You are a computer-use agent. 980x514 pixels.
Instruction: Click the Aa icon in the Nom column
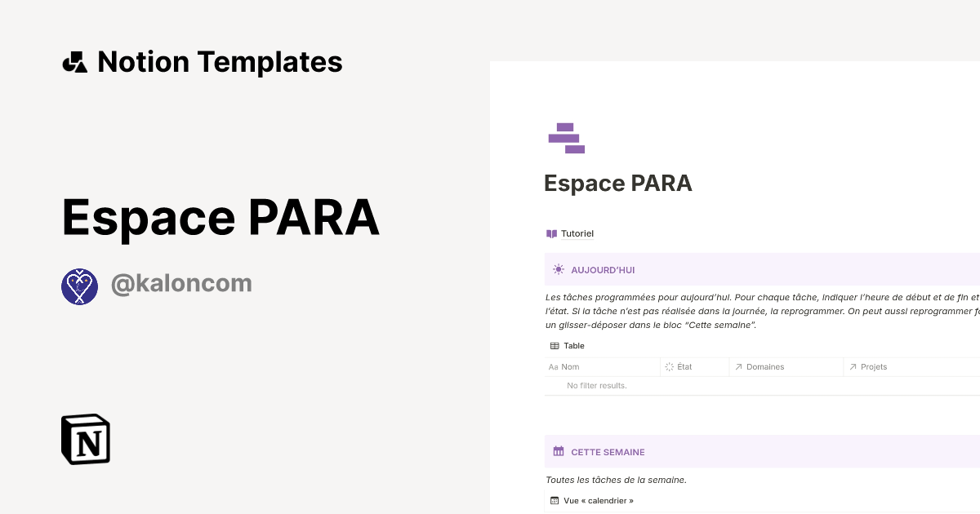pos(553,366)
